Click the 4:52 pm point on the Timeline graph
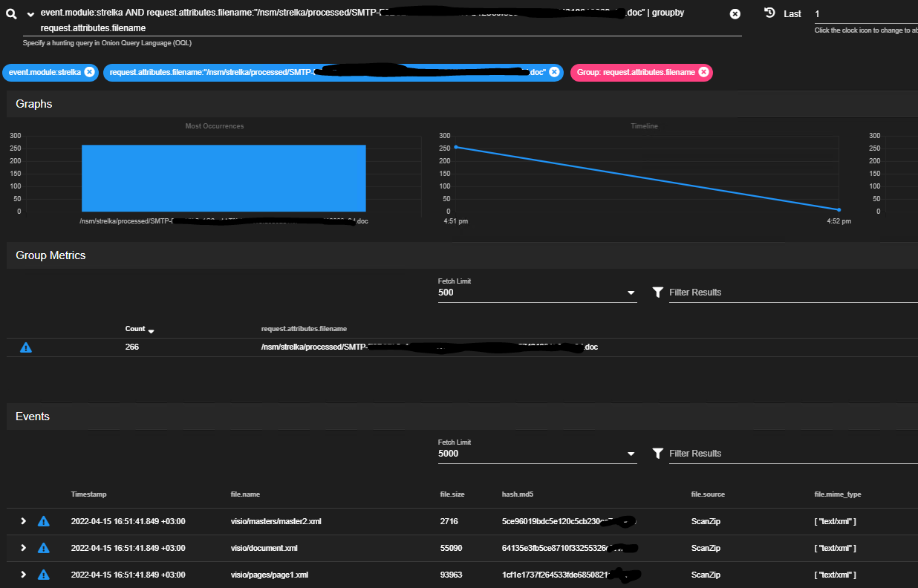918x588 pixels. coord(838,210)
